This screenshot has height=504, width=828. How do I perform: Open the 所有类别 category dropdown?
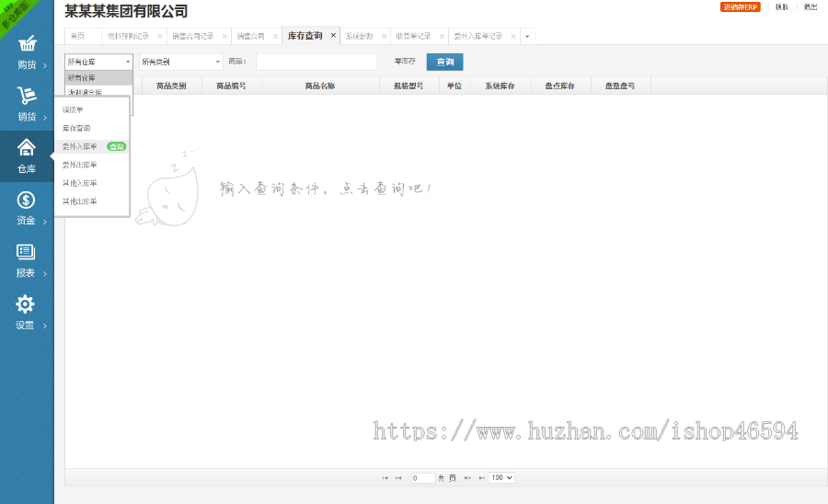tap(181, 62)
